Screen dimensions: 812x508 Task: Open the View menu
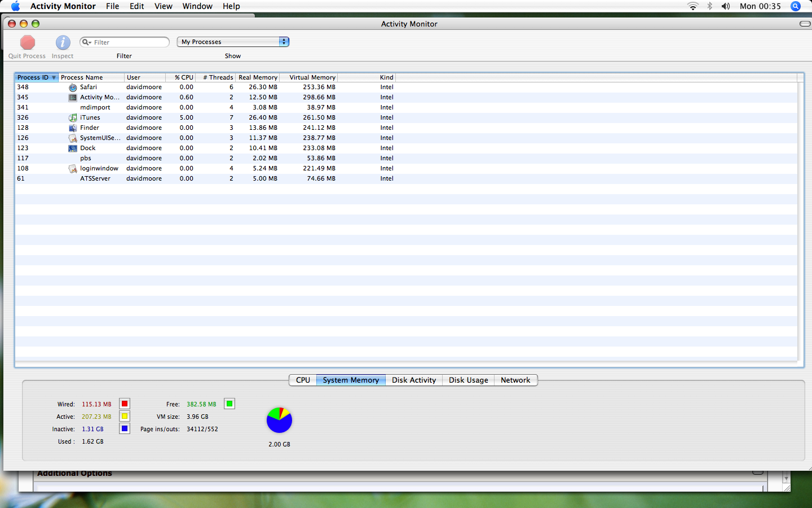164,6
